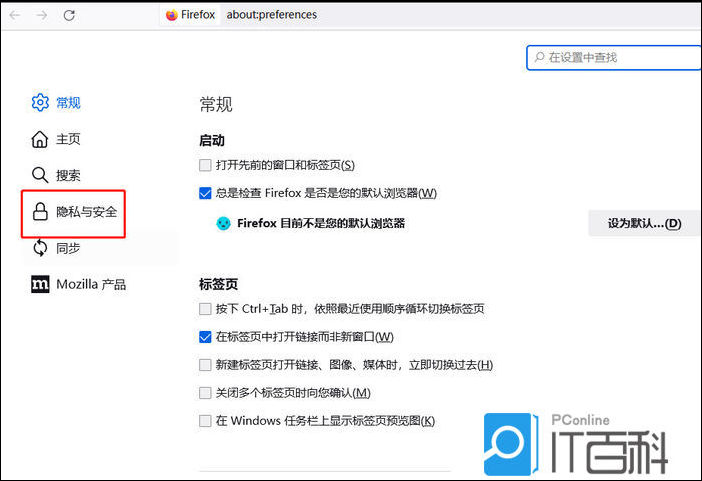Click the browser back arrow
This screenshot has height=481, width=702.
point(15,15)
